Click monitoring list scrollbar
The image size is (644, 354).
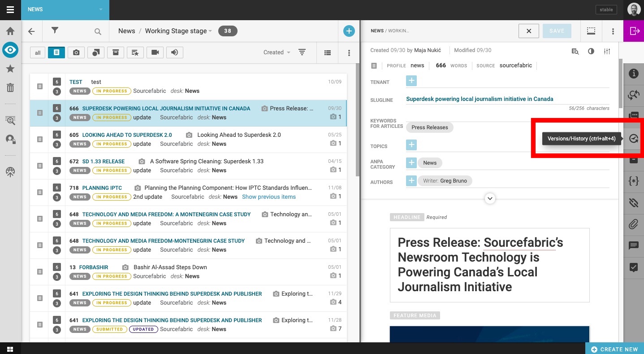tap(357, 119)
